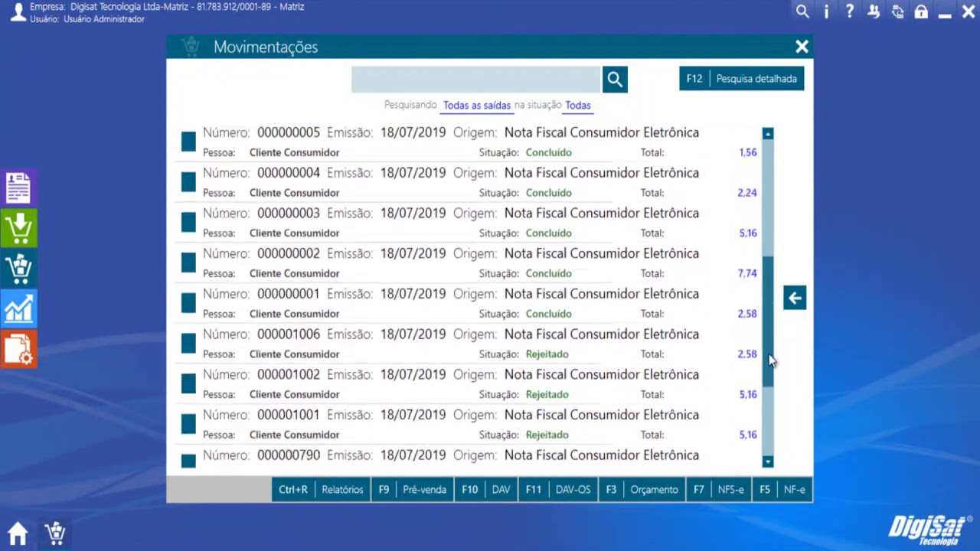Change situation filter 'Todas'
The height and width of the screenshot is (551, 980).
(578, 106)
